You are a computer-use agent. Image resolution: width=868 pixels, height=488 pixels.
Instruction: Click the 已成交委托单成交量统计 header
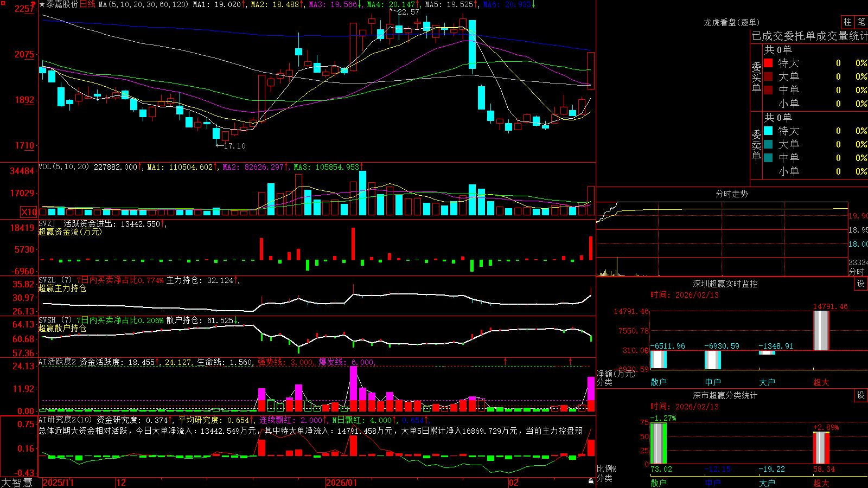[810, 36]
